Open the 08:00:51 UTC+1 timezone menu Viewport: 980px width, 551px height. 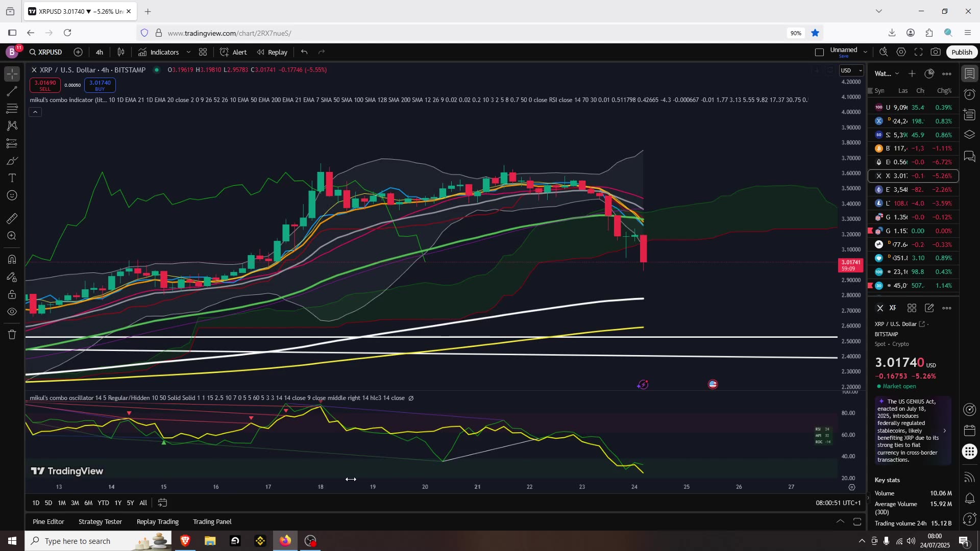coord(838,503)
